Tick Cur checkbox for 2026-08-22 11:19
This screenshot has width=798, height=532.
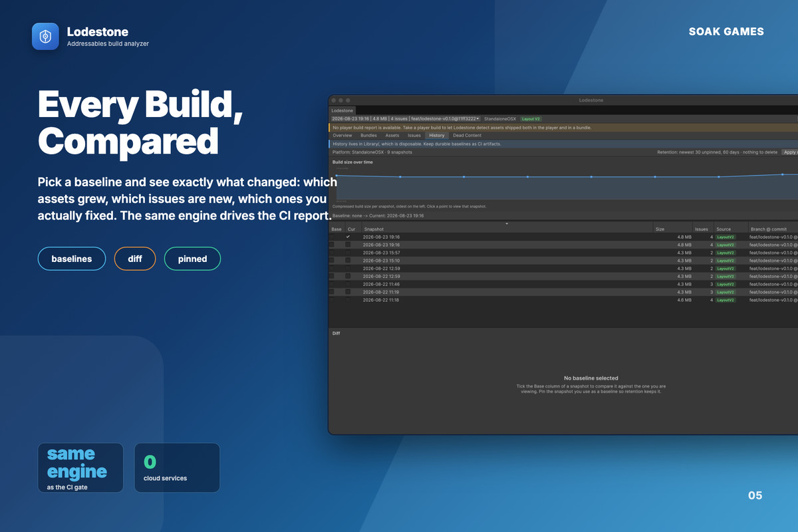(x=348, y=292)
